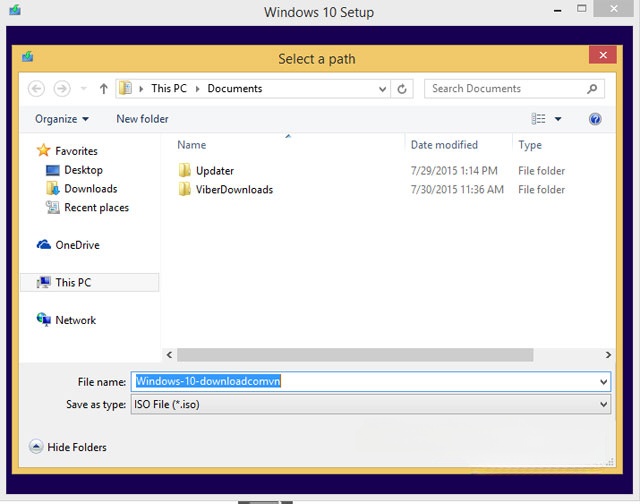This screenshot has width=640, height=504.
Task: Select This PC in the address path
Action: click(x=169, y=89)
